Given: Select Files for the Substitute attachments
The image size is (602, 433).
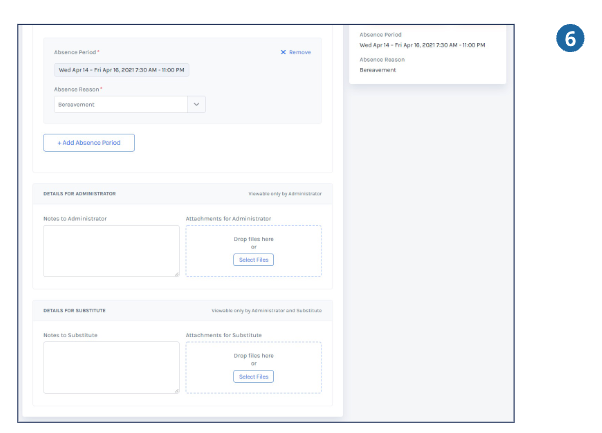Looking at the screenshot, I should point(253,377).
